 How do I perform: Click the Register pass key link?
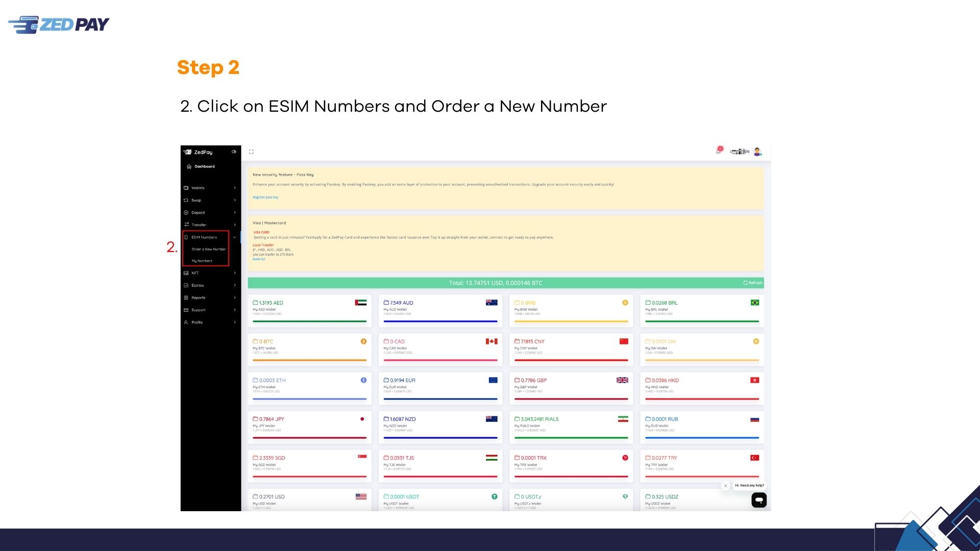pyautogui.click(x=265, y=197)
